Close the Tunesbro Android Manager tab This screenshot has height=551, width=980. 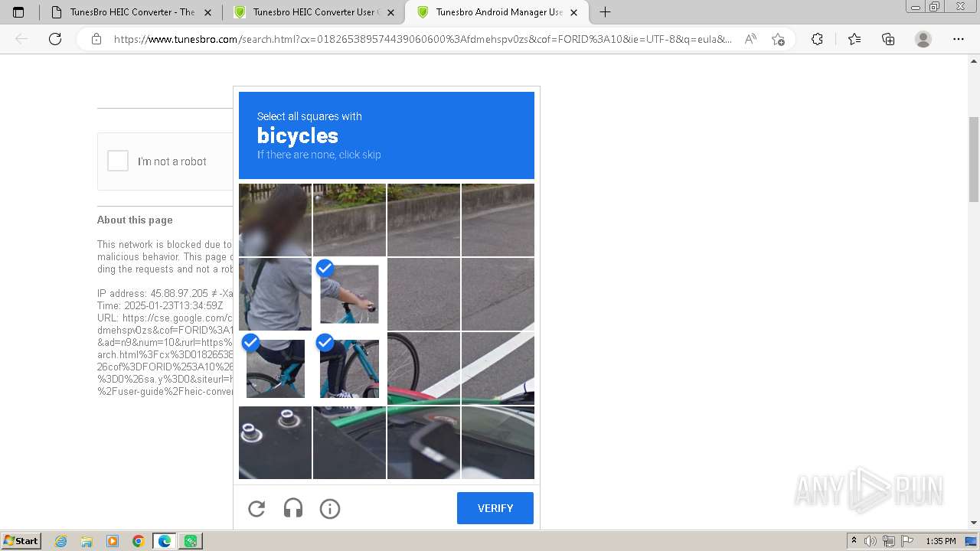pos(574,12)
